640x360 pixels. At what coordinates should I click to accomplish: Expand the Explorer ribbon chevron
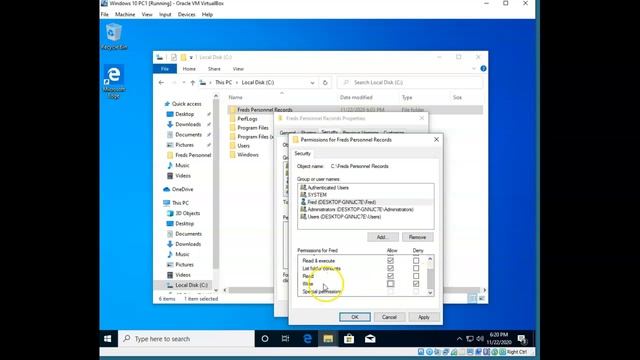(x=474, y=69)
